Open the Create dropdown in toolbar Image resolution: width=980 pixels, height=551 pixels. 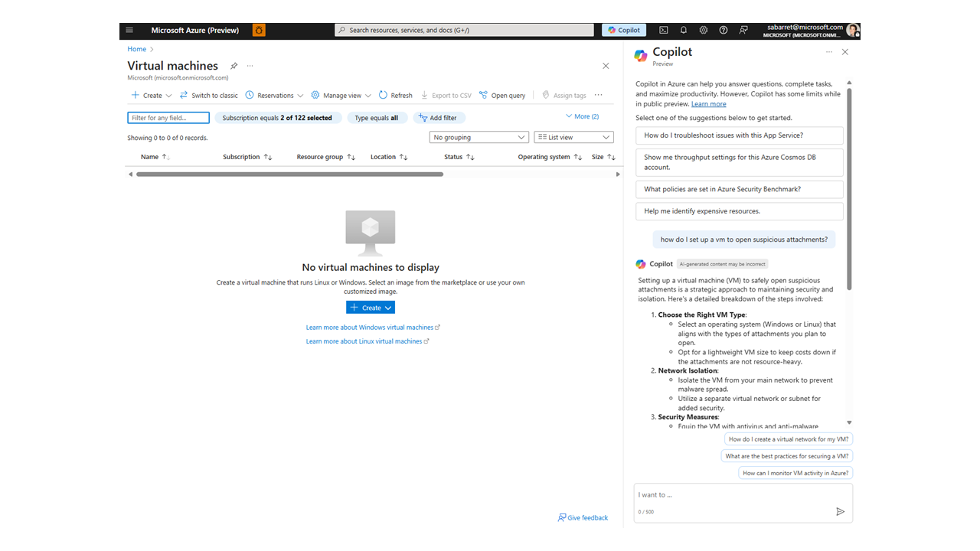(152, 95)
